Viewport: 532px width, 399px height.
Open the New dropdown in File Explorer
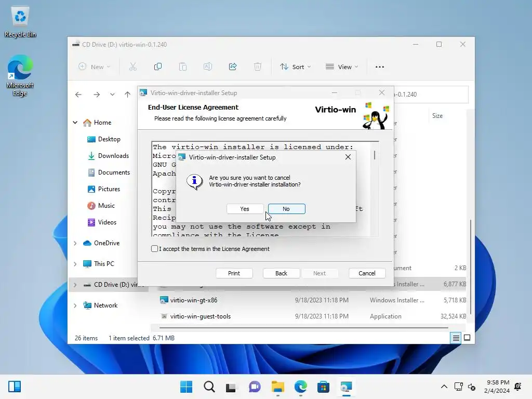click(95, 67)
